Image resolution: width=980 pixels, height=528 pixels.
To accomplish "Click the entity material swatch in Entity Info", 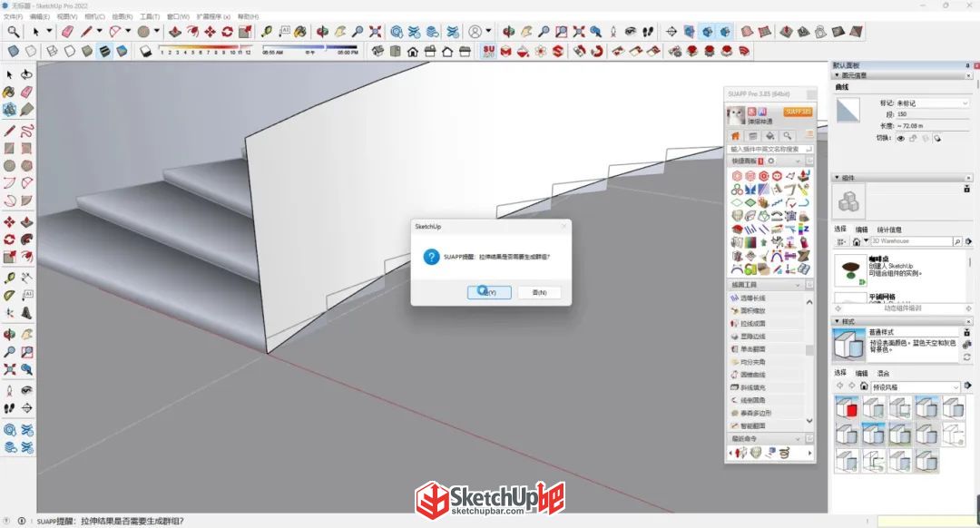I will pos(848,111).
